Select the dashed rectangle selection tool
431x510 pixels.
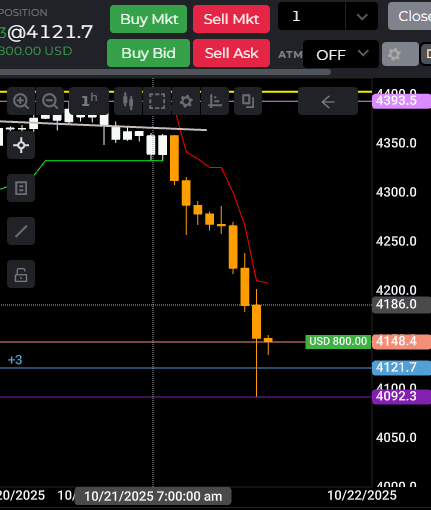pos(157,101)
